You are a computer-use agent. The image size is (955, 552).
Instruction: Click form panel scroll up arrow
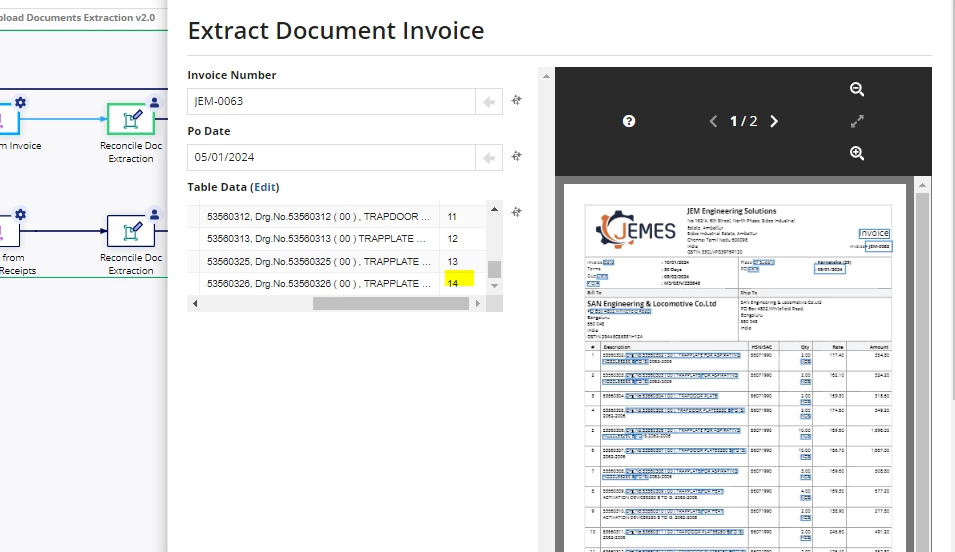tap(546, 76)
